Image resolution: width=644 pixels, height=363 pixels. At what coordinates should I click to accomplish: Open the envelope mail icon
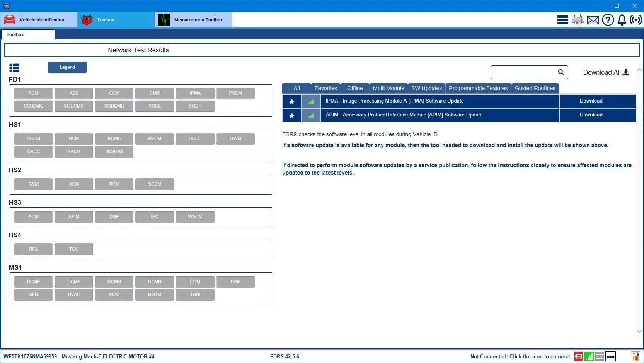[x=593, y=20]
